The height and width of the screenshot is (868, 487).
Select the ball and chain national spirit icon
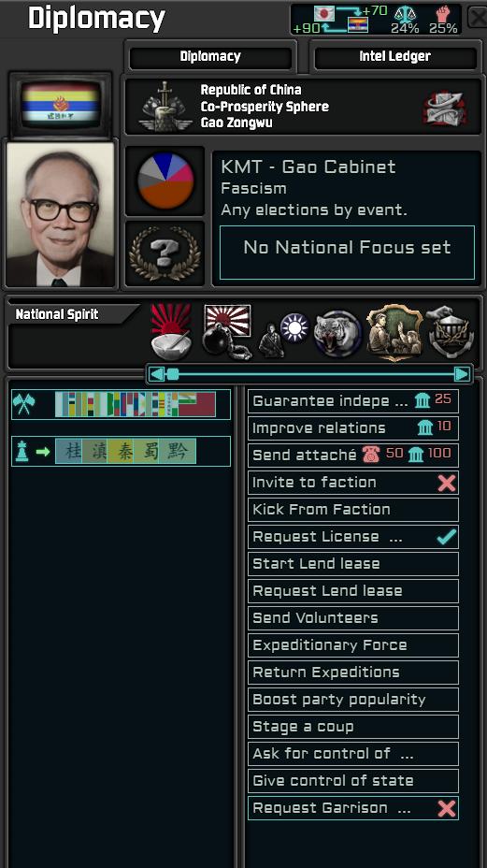tap(227, 332)
